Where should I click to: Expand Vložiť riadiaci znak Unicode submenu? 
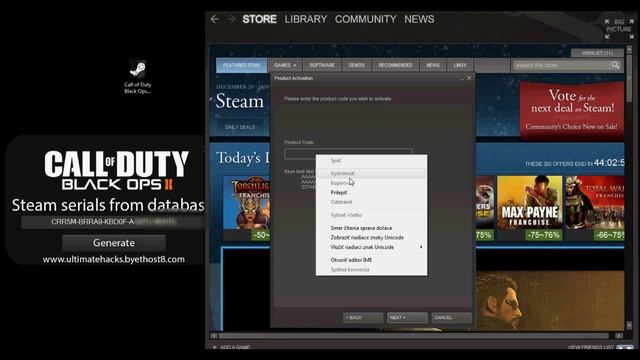(x=371, y=247)
